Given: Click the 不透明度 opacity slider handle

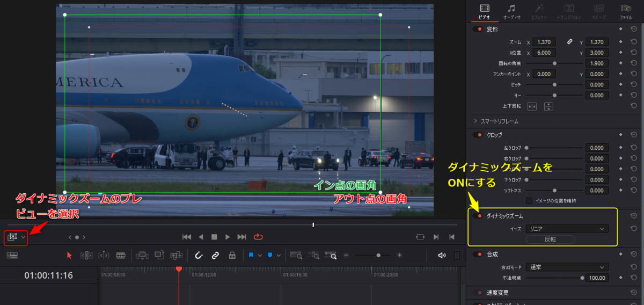Looking at the screenshot, I should coord(582,278).
